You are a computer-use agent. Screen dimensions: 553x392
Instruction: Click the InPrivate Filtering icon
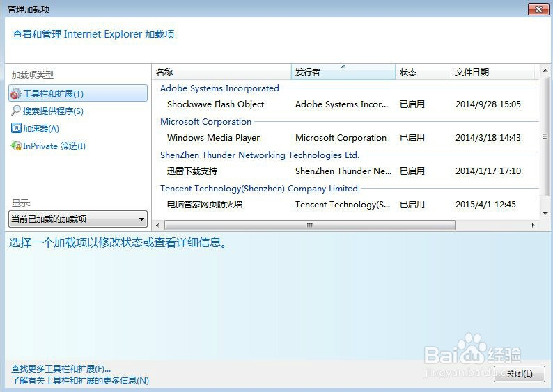coord(16,146)
